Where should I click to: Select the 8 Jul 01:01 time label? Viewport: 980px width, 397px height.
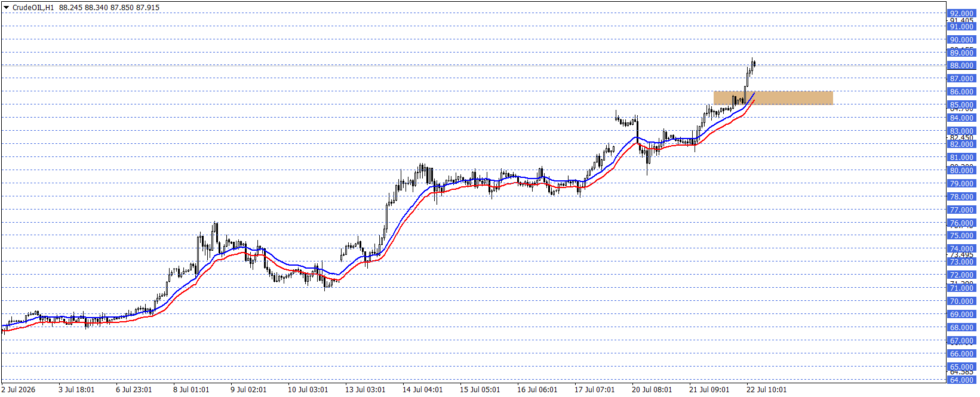click(x=191, y=390)
